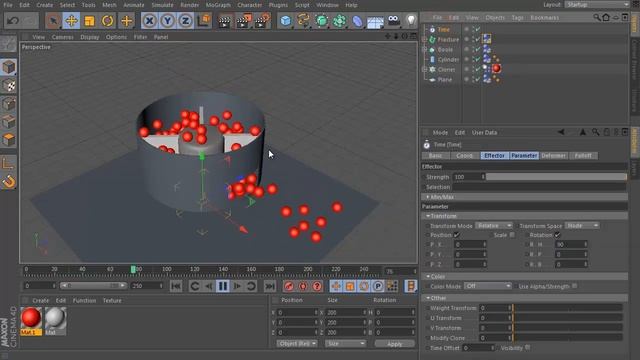Pause the animation playback
Viewport: 640px width, 360px height.
(x=223, y=286)
